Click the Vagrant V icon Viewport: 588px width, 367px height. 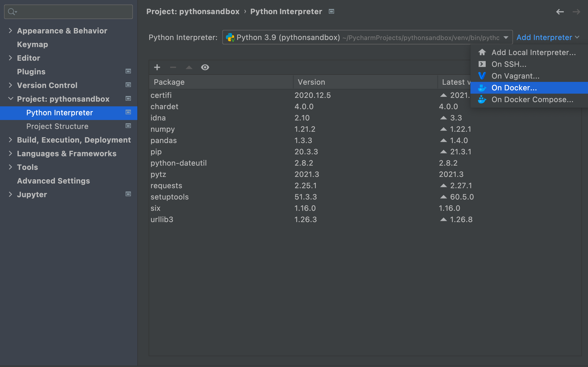pyautogui.click(x=482, y=76)
